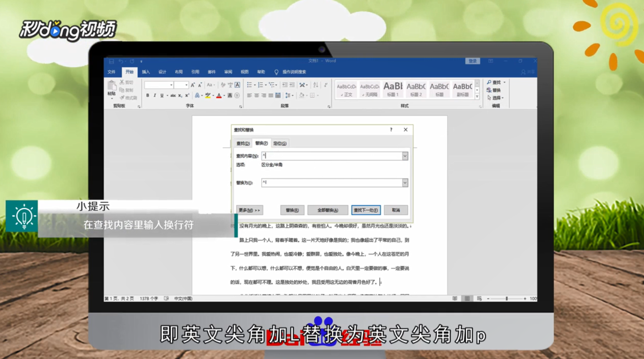Click the Character Border icon
Viewport: 644px width, 359px height.
pos(238,85)
